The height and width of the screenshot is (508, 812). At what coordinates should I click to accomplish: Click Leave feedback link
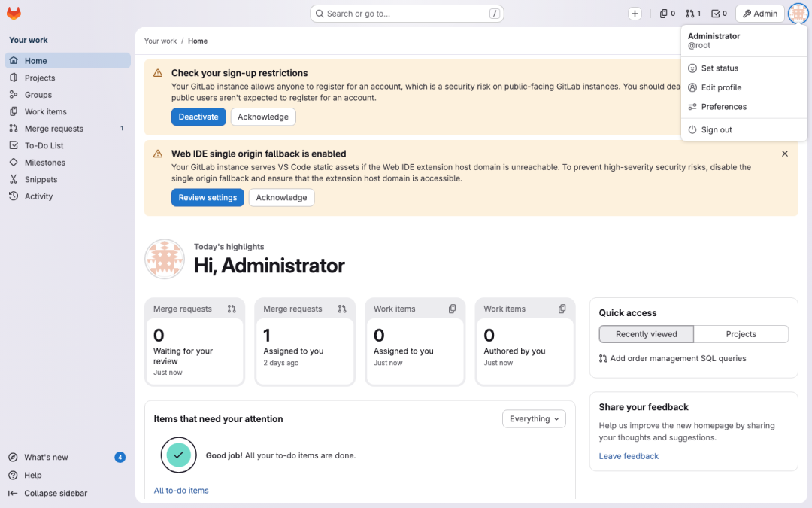629,456
